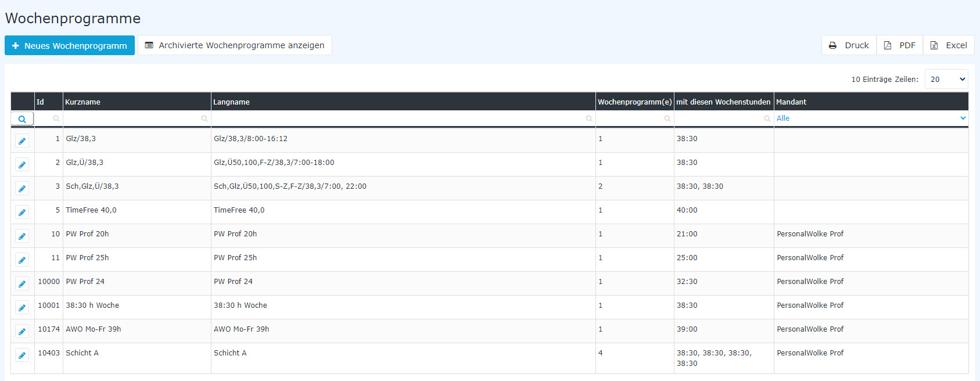The height and width of the screenshot is (381, 980).
Task: Focus the Langname filter input field
Action: 403,118
